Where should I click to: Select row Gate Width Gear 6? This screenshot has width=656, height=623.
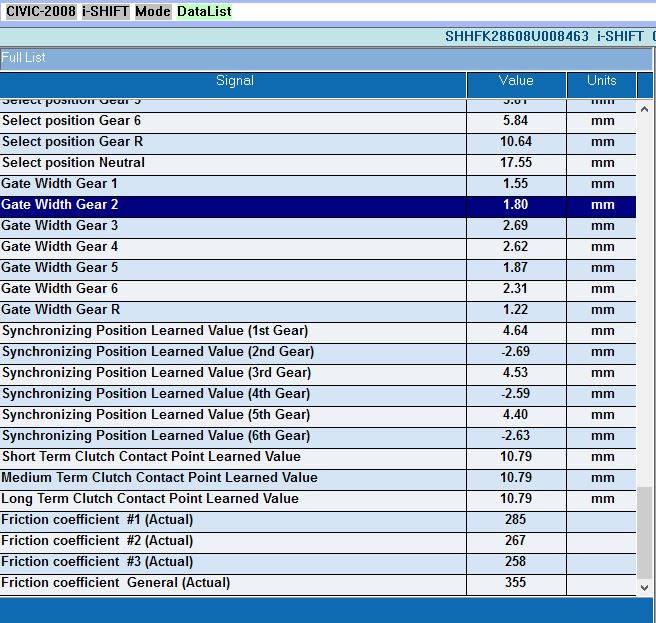(318, 290)
